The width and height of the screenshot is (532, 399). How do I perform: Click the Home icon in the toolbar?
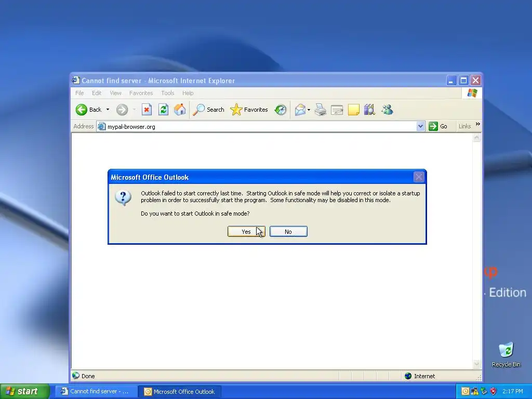pyautogui.click(x=180, y=110)
